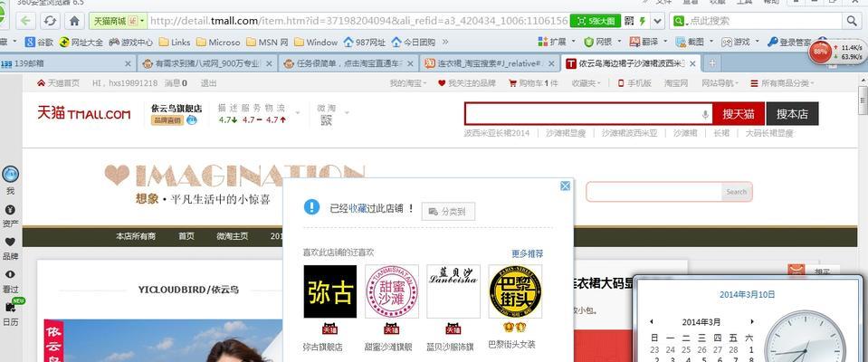Toggle the lightning speed mode icon

(x=642, y=21)
